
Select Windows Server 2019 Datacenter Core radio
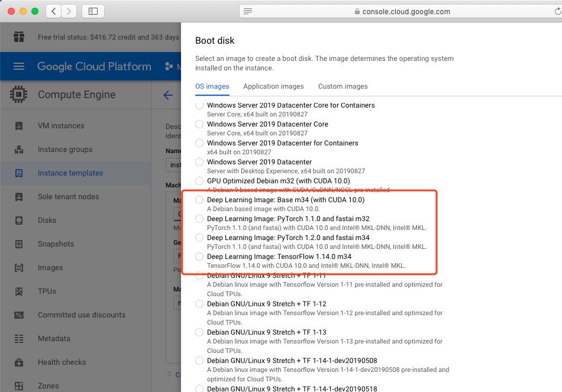pos(199,124)
